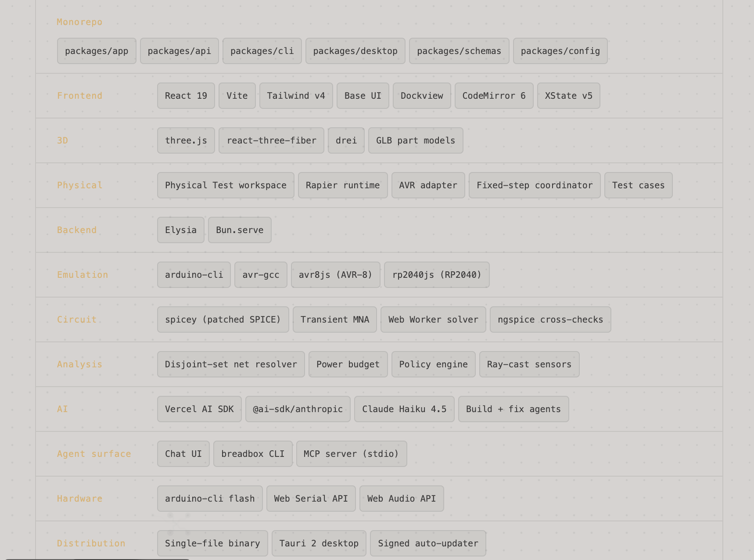Click the Vercel AI SDK tag
Image resolution: width=754 pixels, height=560 pixels.
tap(199, 409)
